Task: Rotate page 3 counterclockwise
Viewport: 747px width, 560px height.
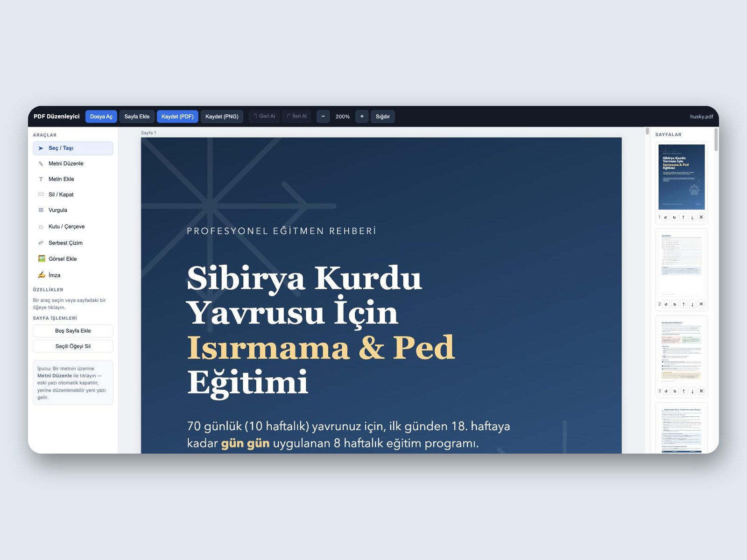Action: click(x=666, y=391)
